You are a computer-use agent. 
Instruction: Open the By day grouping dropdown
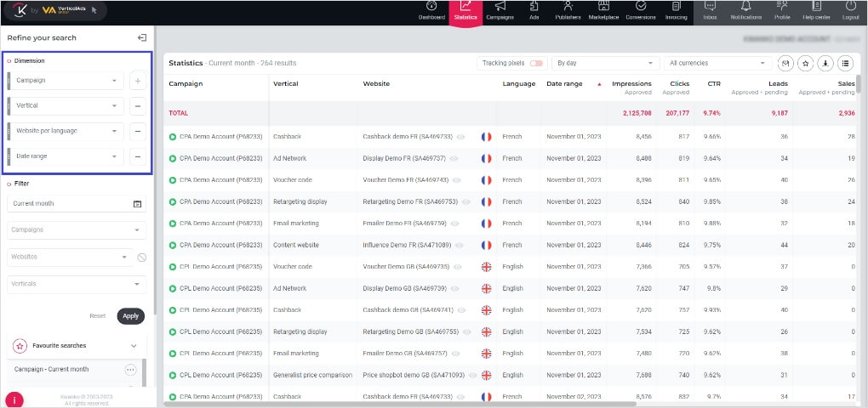(x=605, y=63)
